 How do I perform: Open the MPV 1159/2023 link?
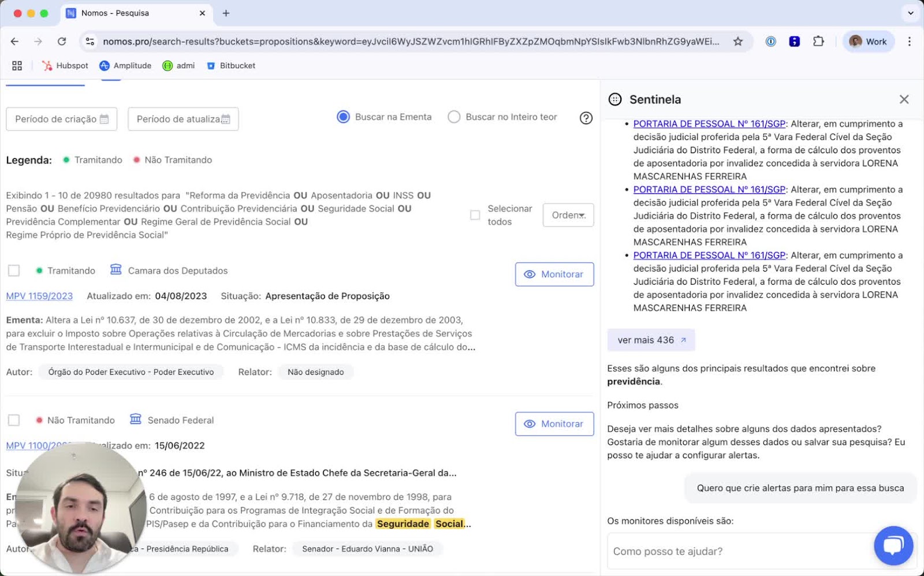[39, 296]
